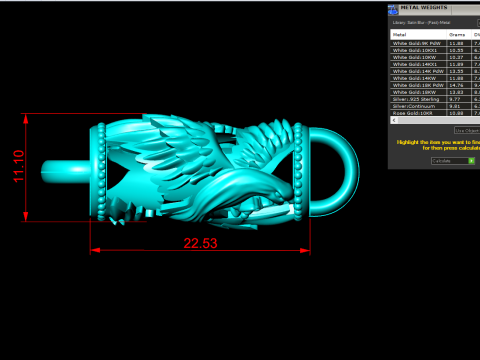Image resolution: width=480 pixels, height=360 pixels.
Task: Click the pendant's left cylindrical post
Action: click(x=66, y=171)
